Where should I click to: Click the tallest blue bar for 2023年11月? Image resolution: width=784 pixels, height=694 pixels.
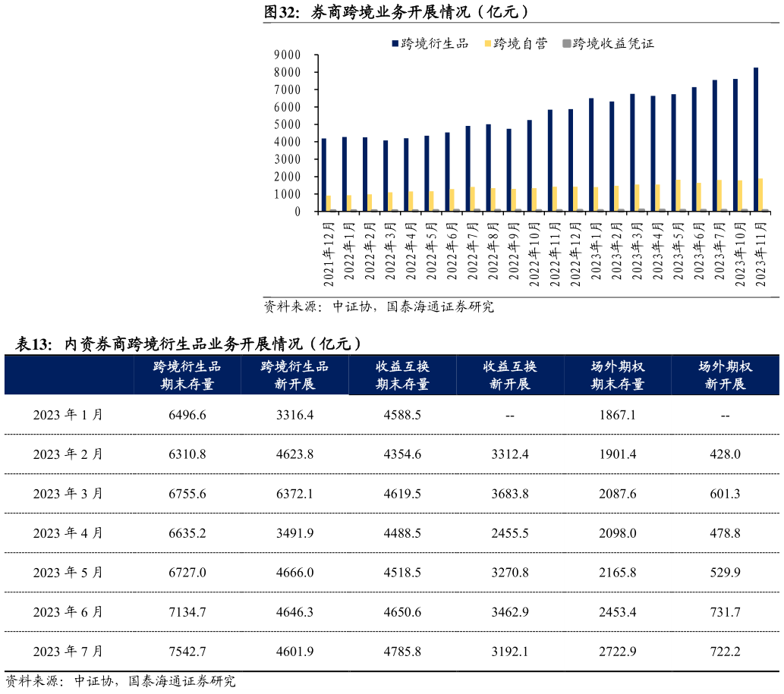point(756,140)
